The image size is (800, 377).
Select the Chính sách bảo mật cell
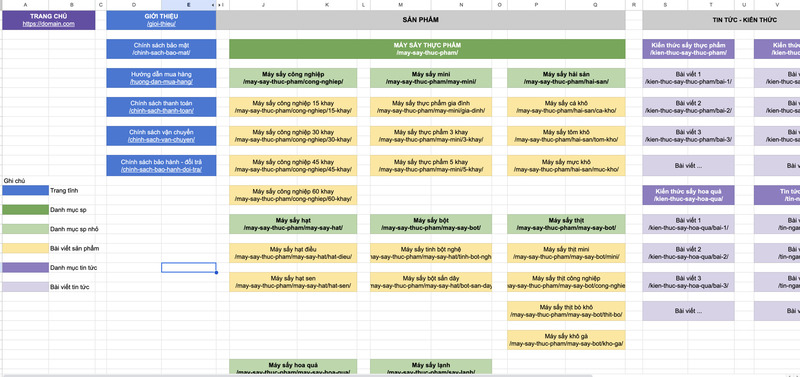(161, 49)
